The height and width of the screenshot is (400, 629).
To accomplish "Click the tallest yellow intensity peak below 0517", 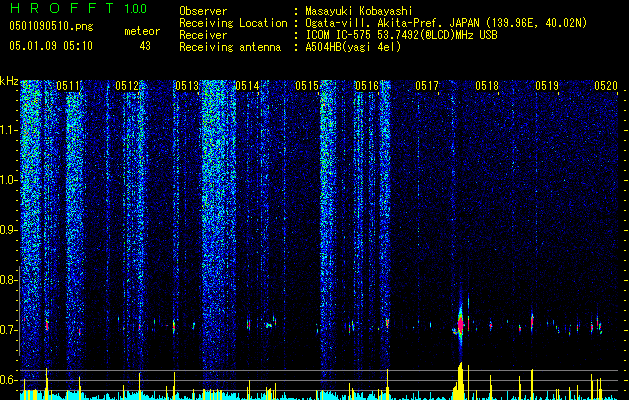I will 461,381.
